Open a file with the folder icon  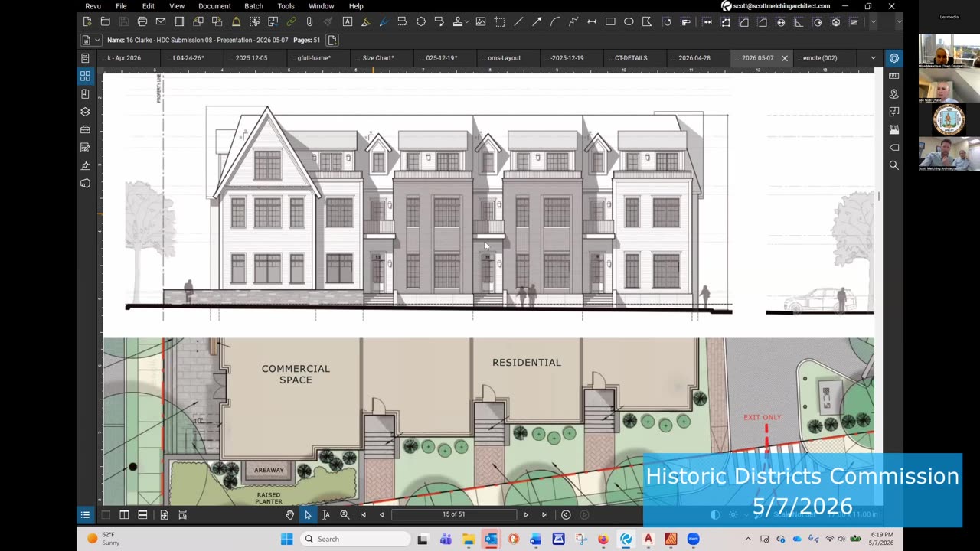[105, 21]
